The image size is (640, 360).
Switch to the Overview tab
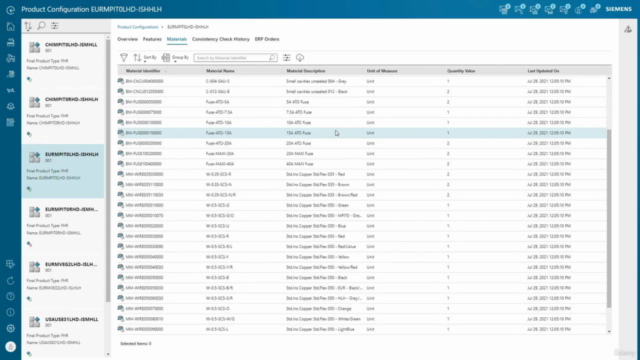click(127, 39)
